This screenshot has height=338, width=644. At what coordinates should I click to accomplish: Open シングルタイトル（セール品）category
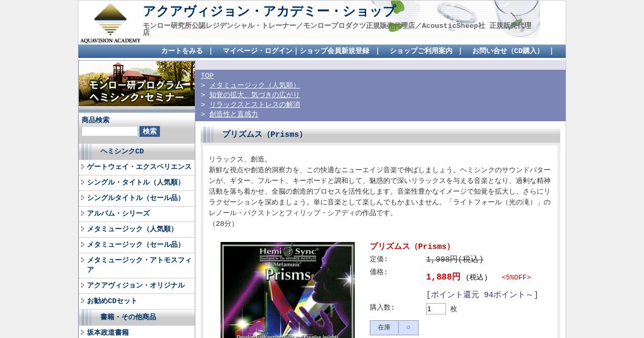136,198
